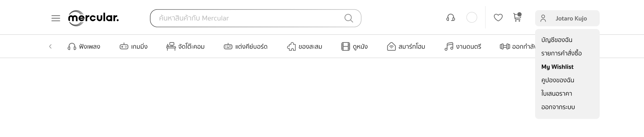This screenshot has height=137, width=644.
Task: Click the Mercular logo
Action: pyautogui.click(x=93, y=18)
